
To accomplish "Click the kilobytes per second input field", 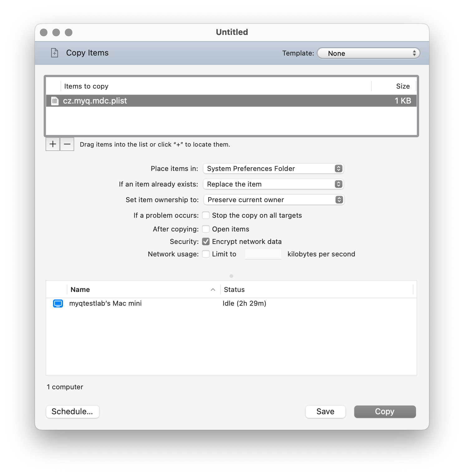I will pyautogui.click(x=263, y=254).
